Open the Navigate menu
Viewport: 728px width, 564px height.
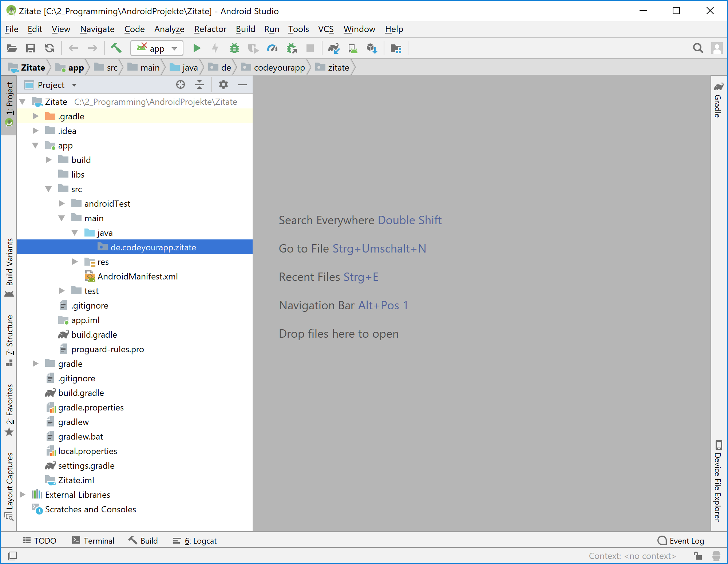click(97, 29)
